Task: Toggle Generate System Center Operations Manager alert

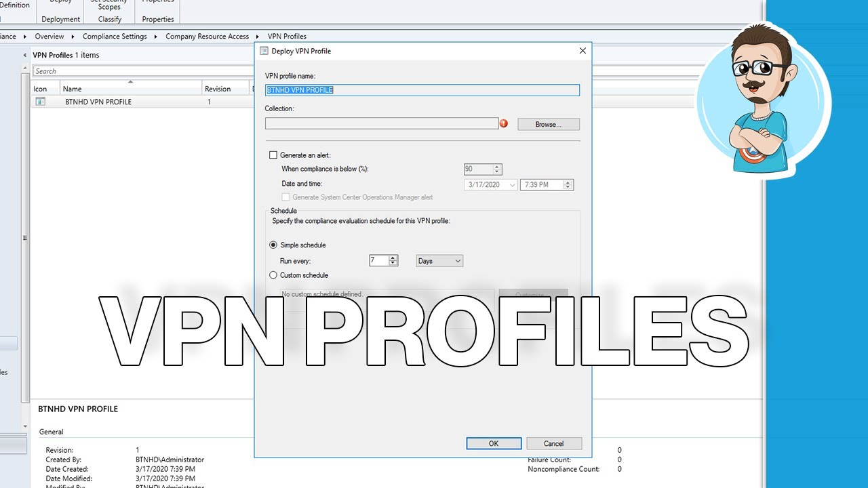Action: pos(286,197)
